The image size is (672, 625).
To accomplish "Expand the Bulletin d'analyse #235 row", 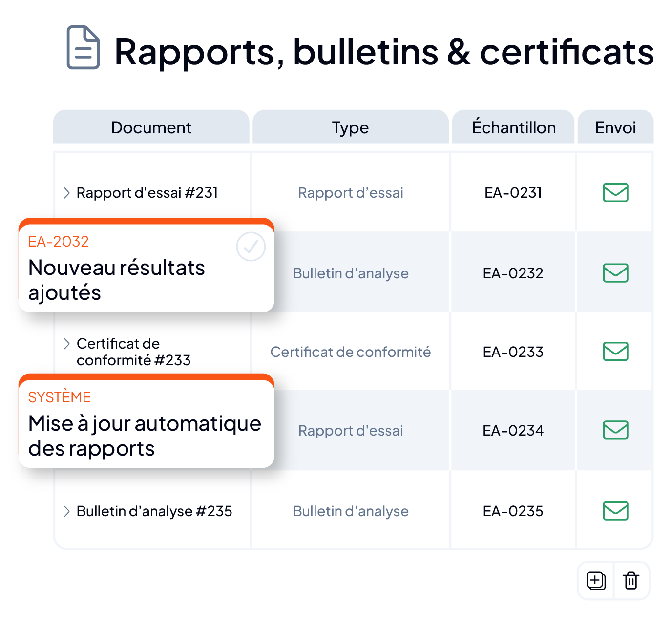I will click(x=67, y=511).
